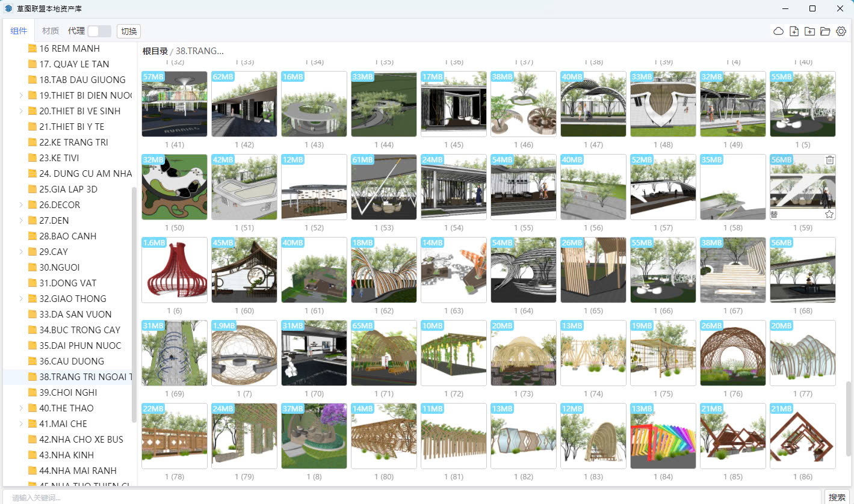Click the add new folder icon
This screenshot has width=854, height=504.
(809, 31)
